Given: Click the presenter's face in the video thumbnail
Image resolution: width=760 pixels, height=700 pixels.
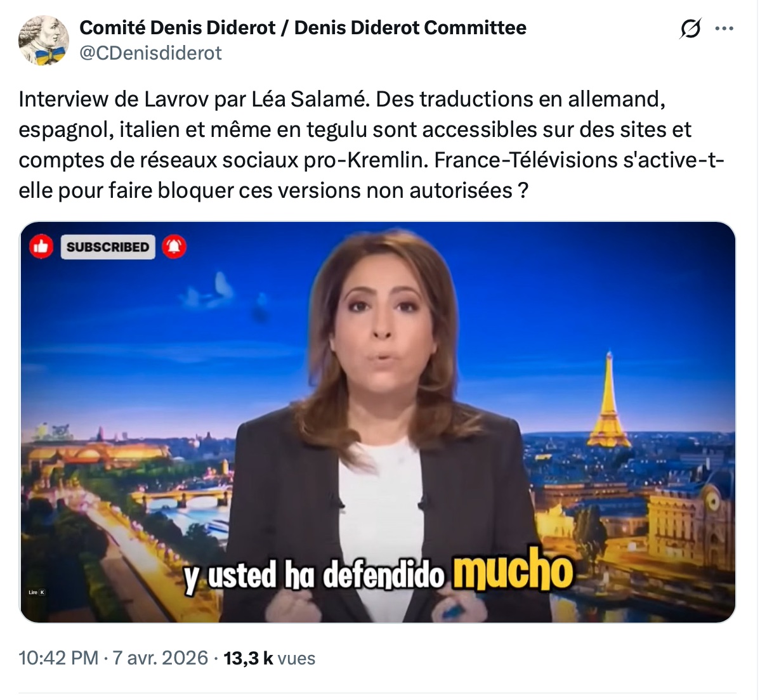Looking at the screenshot, I should point(383,330).
